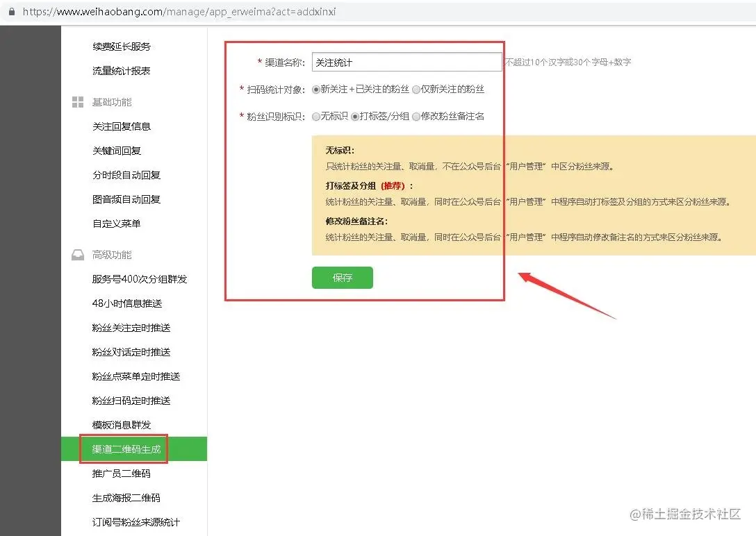Open 生成海报二维码 item

coord(126,498)
